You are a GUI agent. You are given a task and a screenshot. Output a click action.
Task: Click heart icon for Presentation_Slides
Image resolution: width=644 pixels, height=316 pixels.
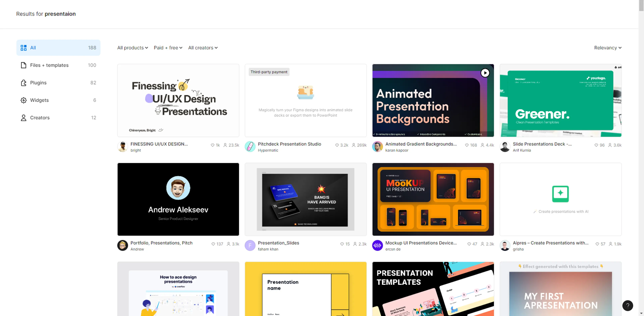[342, 244]
